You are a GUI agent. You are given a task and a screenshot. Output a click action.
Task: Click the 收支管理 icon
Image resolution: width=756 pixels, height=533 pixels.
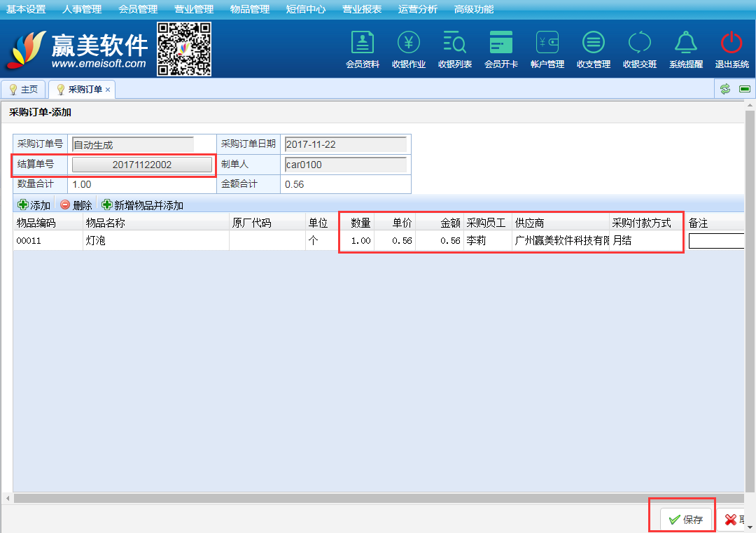pos(594,43)
